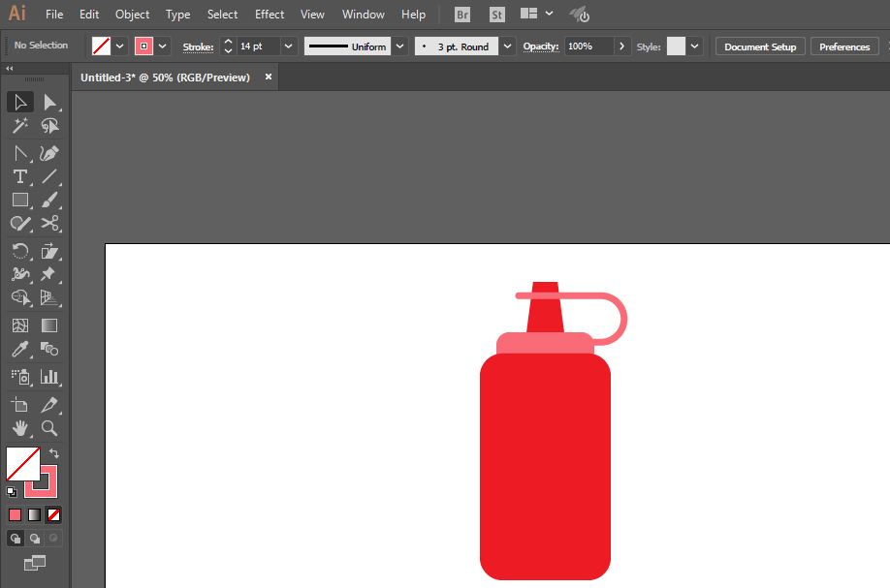890x588 pixels.
Task: Activate the Zoom magnifier tool
Action: (x=49, y=428)
